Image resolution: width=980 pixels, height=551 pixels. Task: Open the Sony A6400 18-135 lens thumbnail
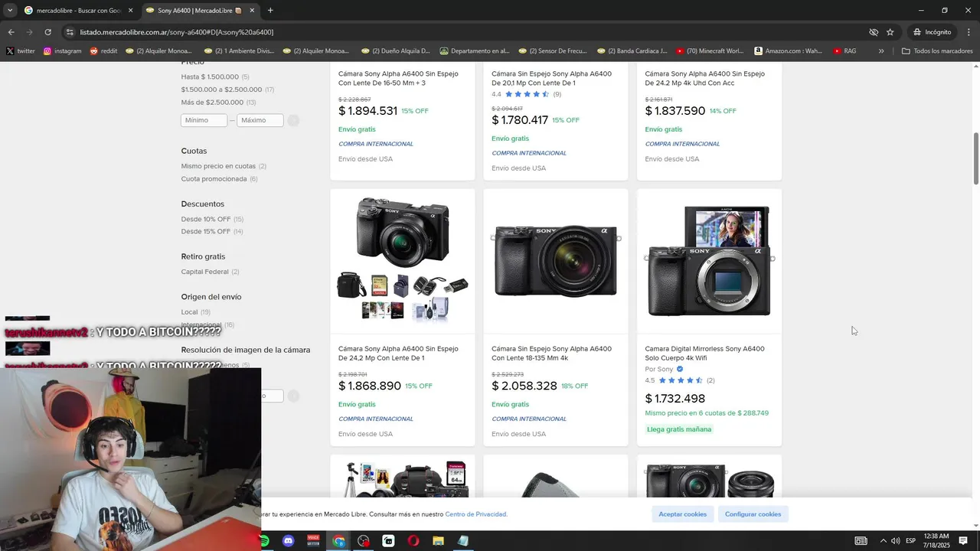pos(556,260)
